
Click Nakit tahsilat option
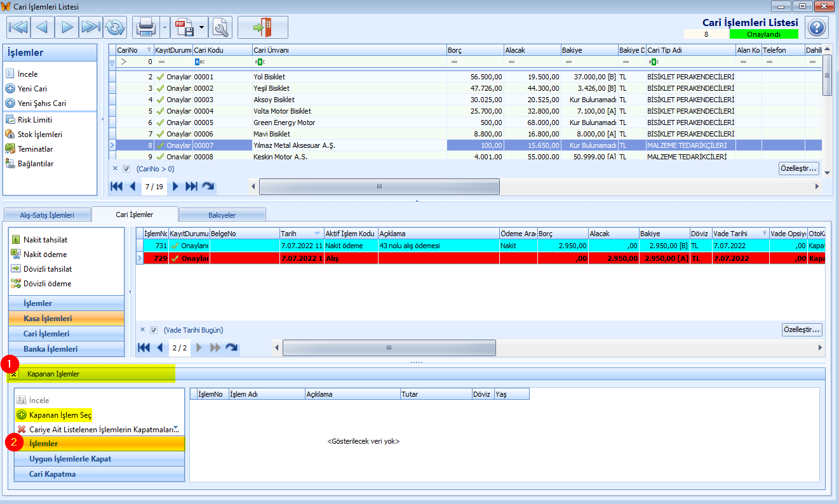45,240
